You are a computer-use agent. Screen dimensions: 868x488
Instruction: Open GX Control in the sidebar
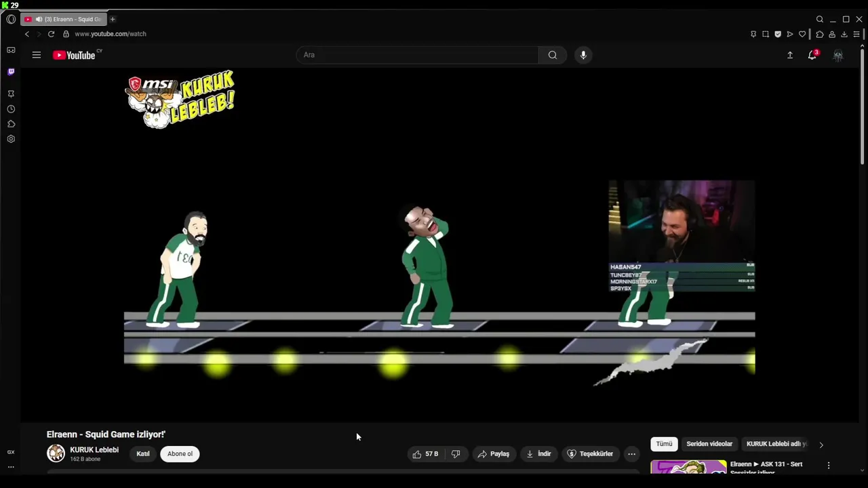(x=11, y=452)
